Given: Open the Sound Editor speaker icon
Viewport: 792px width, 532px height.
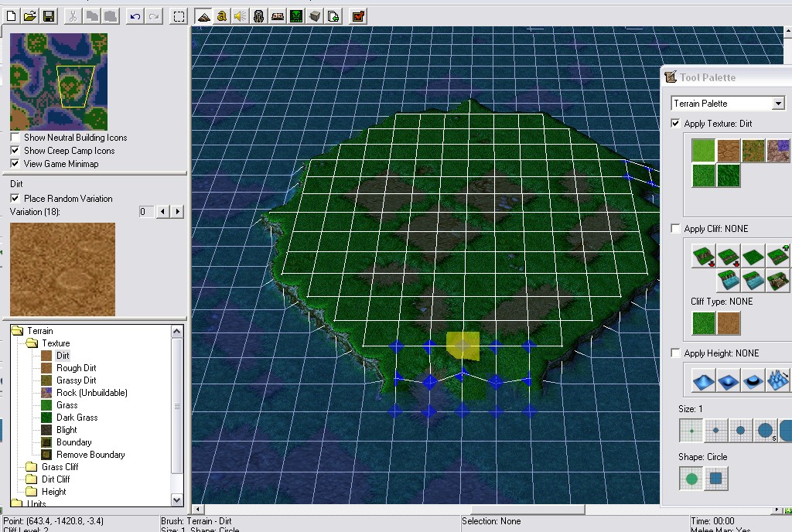Looking at the screenshot, I should coord(240,16).
